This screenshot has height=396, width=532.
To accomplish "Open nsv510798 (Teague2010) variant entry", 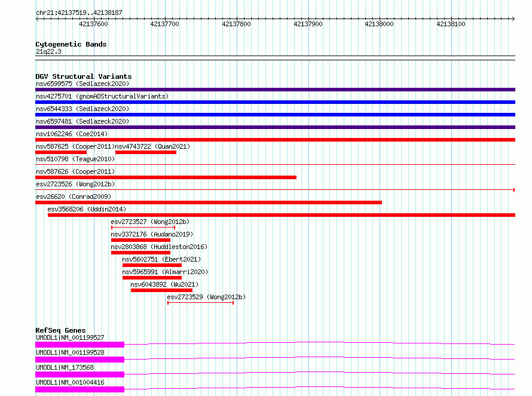I will (75, 159).
